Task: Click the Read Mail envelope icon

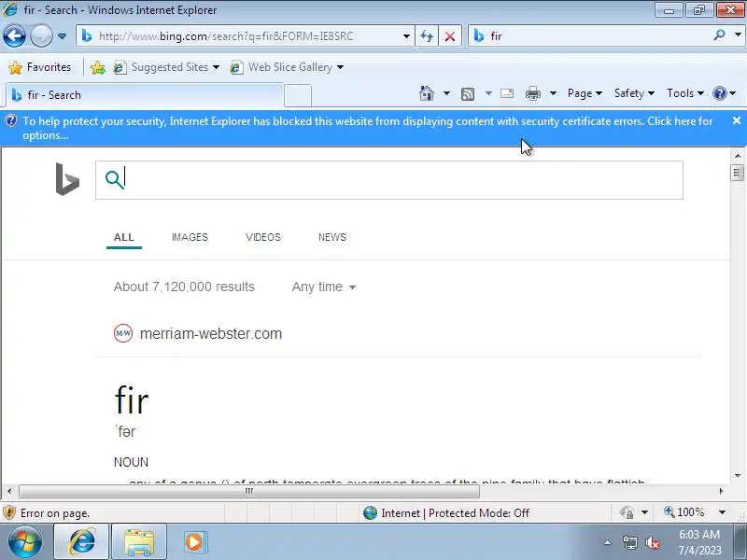Action: point(507,93)
